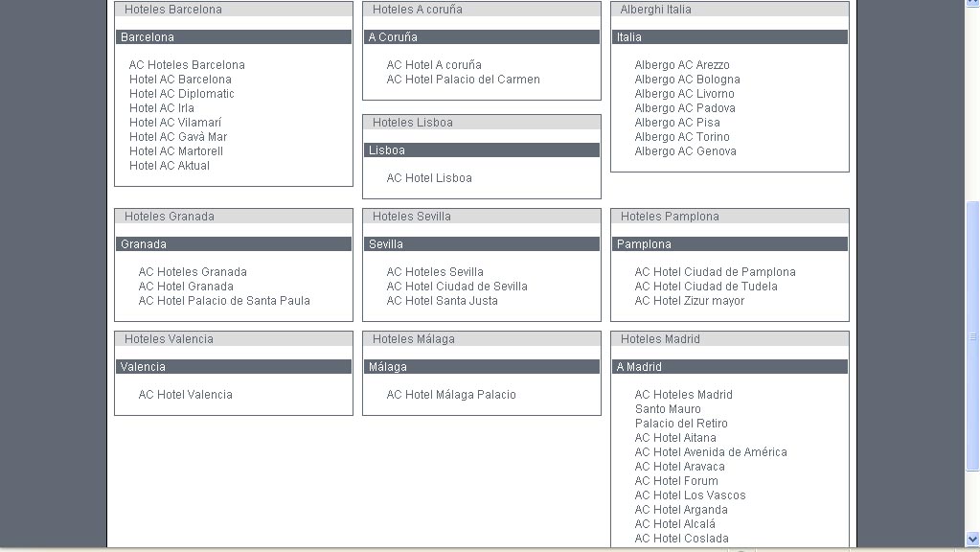
Task: Go to Albergo AC Livorno
Action: 684,94
